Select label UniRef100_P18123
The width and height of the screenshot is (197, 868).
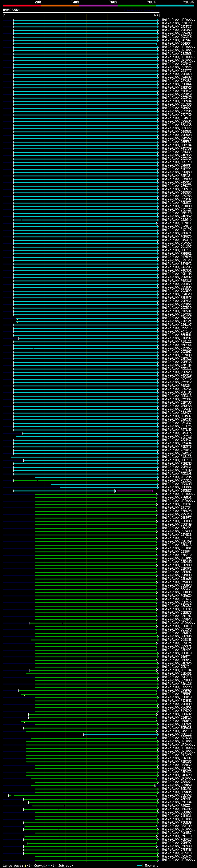[x=176, y=457]
